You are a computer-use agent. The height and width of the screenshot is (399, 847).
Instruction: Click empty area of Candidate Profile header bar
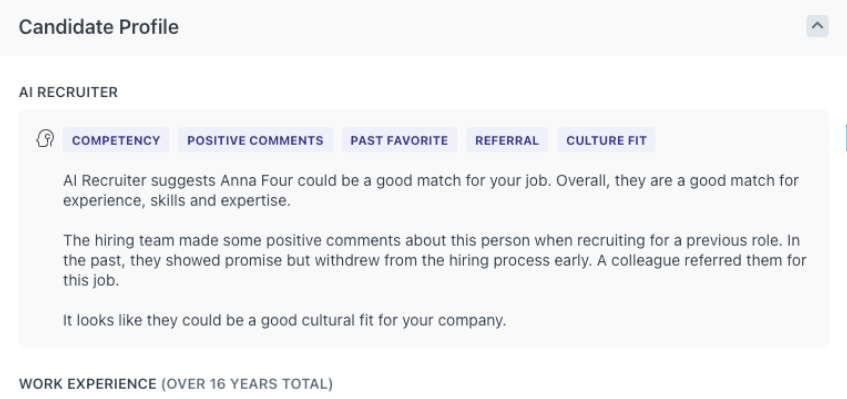(486, 27)
